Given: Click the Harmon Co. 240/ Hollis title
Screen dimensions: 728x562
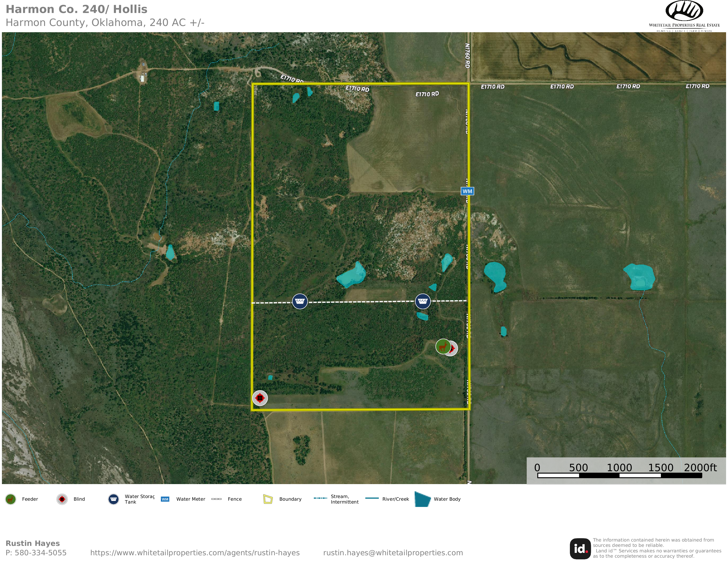Looking at the screenshot, I should (76, 9).
